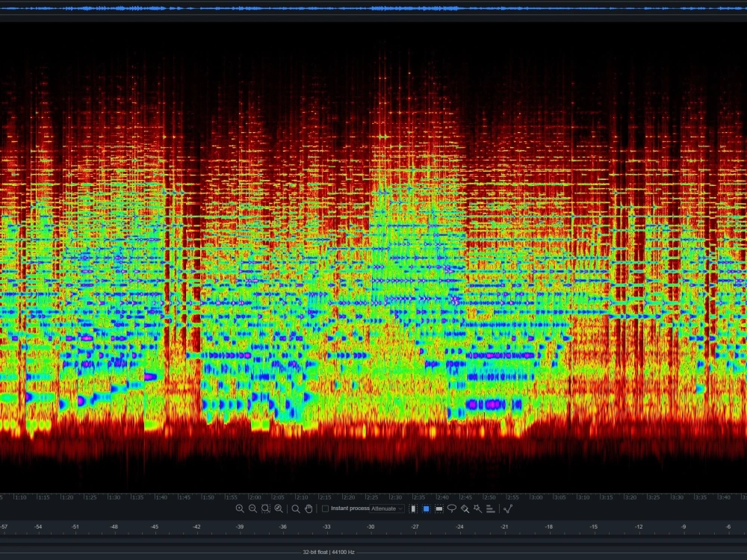Click the clip gain envelope icon
The width and height of the screenshot is (747, 560).
[x=508, y=508]
